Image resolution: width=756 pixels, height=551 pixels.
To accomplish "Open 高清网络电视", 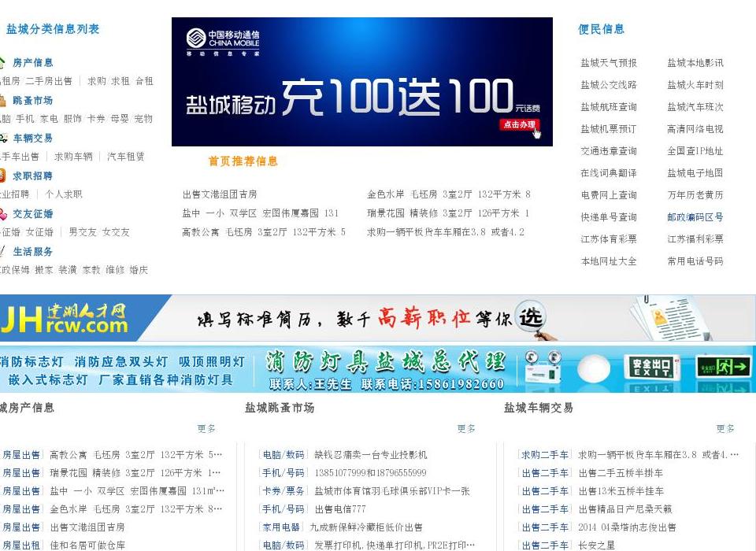I will click(x=695, y=129).
